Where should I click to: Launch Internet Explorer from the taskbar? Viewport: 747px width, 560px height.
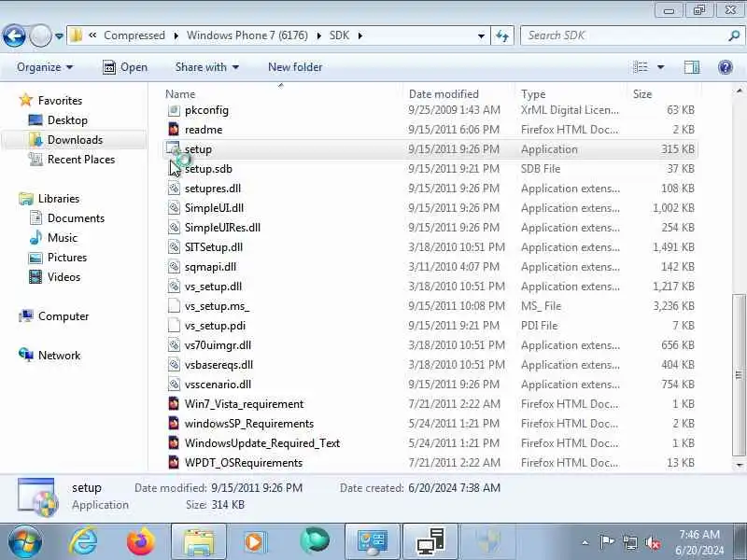[83, 541]
